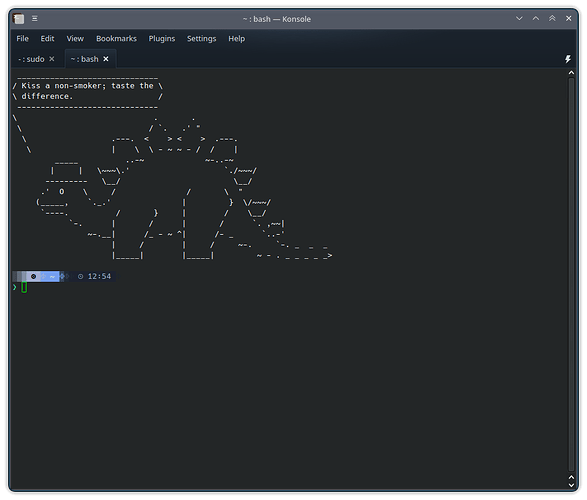This screenshot has height=500, width=587.
Task: Open the hamburger window menu icon
Action: point(34,19)
